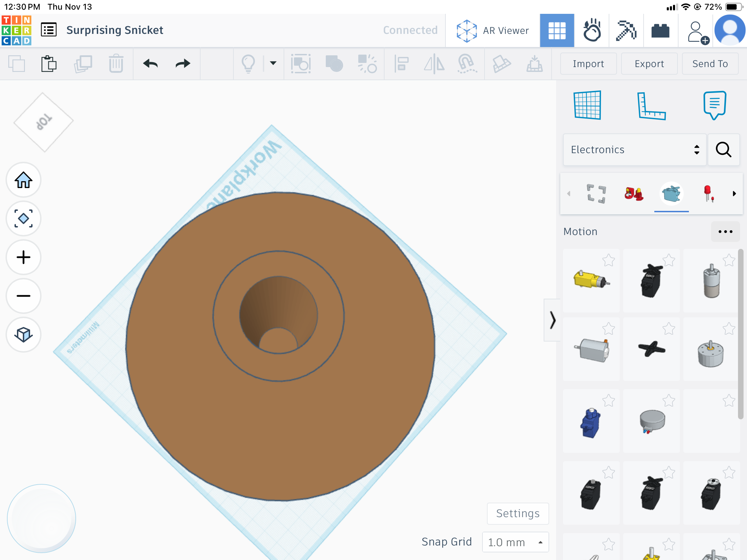This screenshot has width=747, height=560.
Task: Open workplane Settings
Action: [x=518, y=513]
